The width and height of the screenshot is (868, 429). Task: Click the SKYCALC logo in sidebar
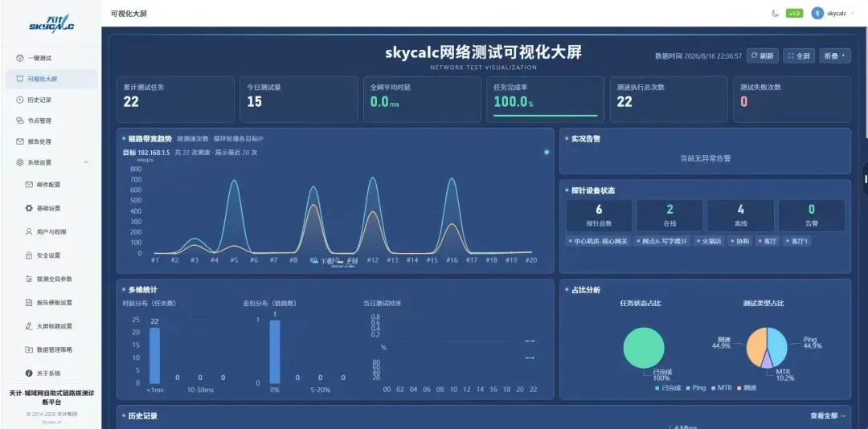coord(51,23)
